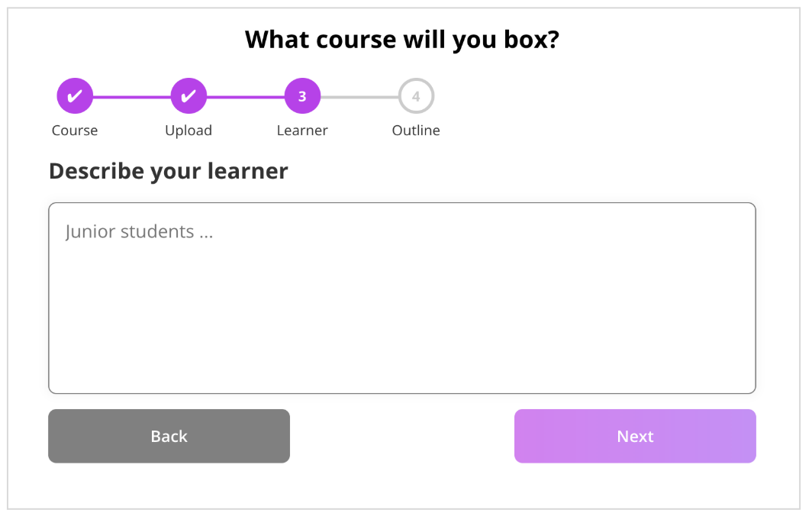812x516 pixels.
Task: Continue with the Next button
Action: point(635,436)
